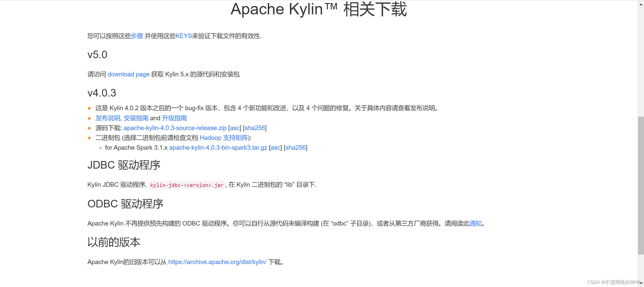This screenshot has height=287, width=644.
Task: Click the scrollbar up arrow
Action: [641, 4]
